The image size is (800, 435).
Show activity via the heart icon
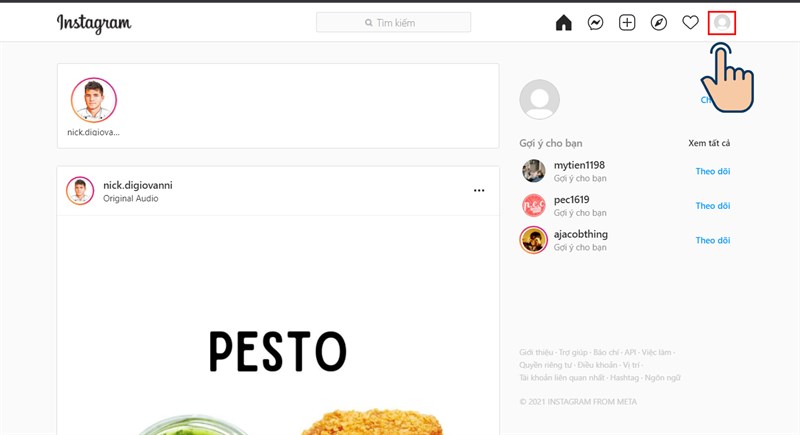(x=690, y=23)
